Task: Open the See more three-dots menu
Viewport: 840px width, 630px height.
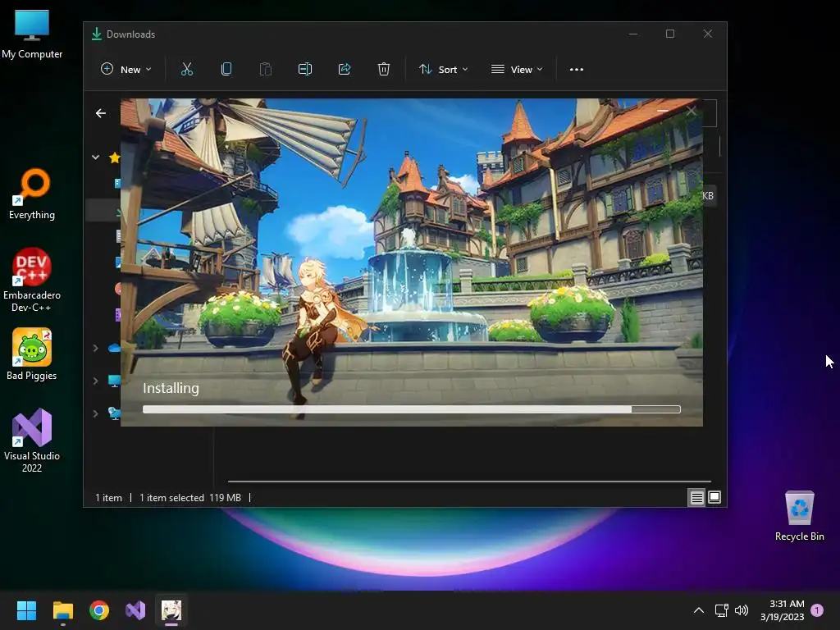Action: tap(577, 69)
